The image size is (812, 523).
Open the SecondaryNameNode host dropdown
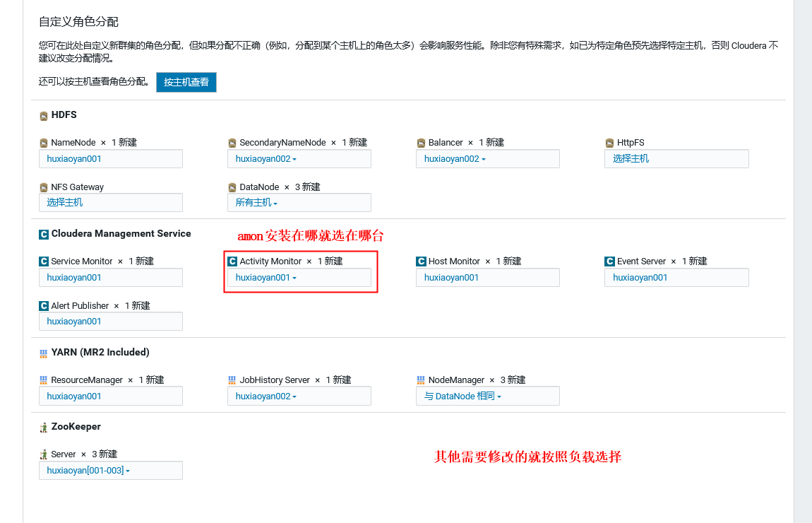pos(299,158)
